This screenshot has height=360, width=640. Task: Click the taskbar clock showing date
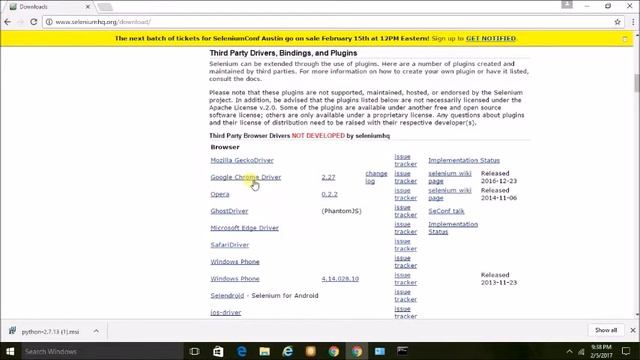pyautogui.click(x=601, y=351)
